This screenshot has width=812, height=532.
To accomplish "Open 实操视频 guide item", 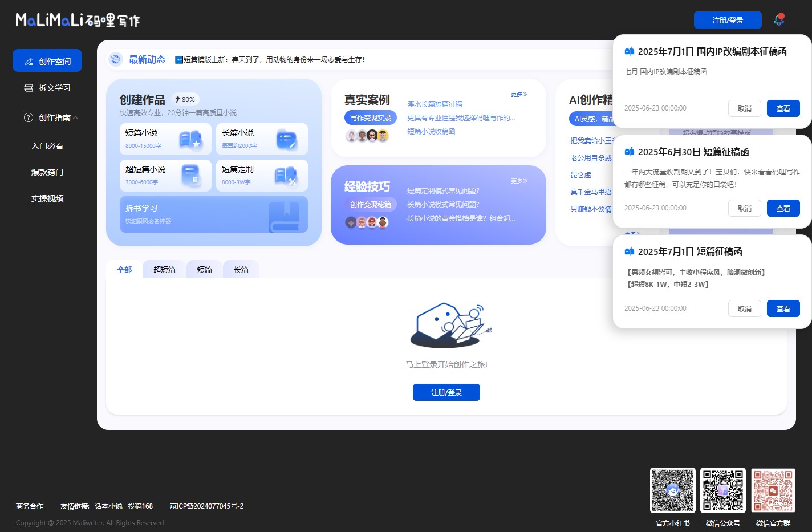I will point(47,198).
